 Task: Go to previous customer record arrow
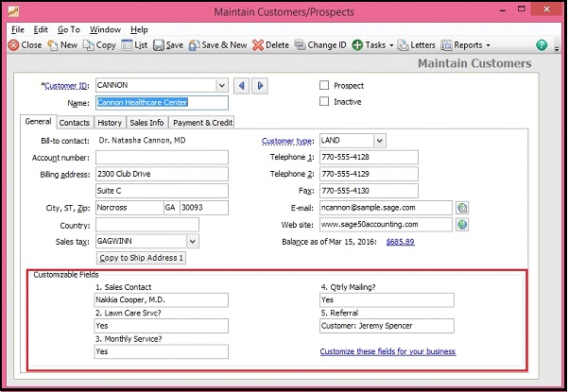point(241,86)
